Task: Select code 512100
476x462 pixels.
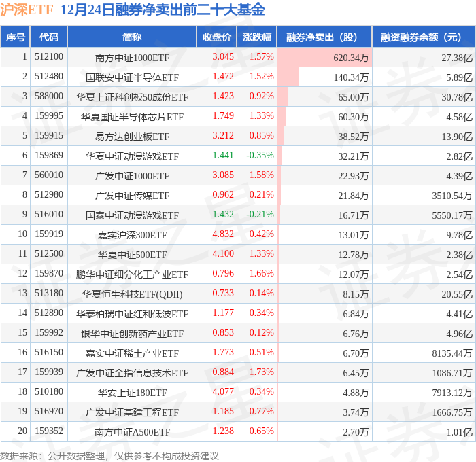Action: 48,56
